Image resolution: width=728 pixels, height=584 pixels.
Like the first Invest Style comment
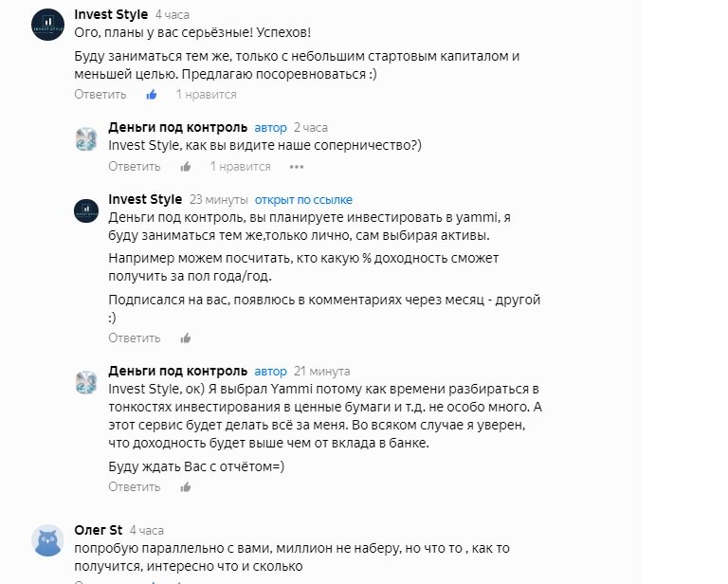point(152,95)
